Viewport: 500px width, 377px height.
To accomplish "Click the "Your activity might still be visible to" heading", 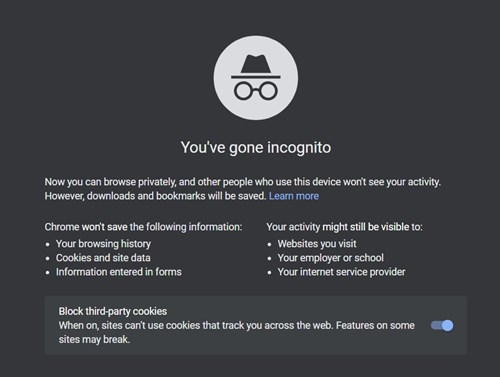I will 344,227.
